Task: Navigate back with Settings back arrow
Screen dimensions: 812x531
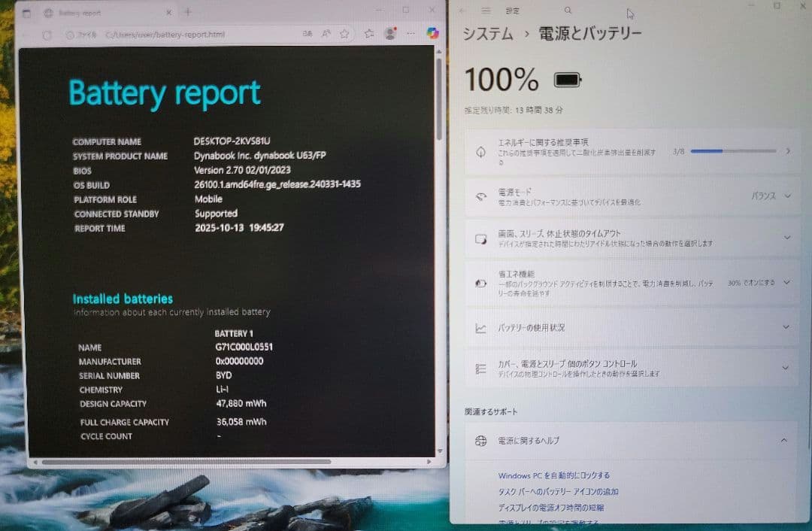Action: click(x=462, y=11)
